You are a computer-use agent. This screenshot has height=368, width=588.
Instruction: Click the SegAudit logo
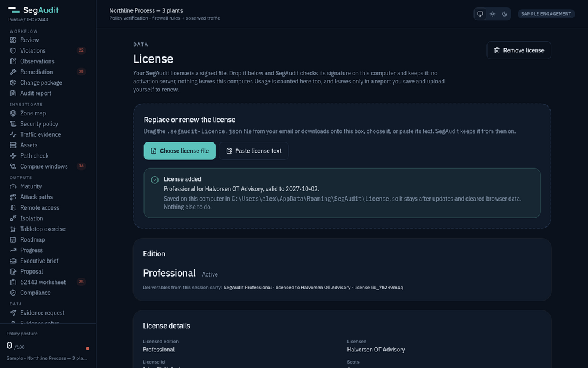point(33,10)
